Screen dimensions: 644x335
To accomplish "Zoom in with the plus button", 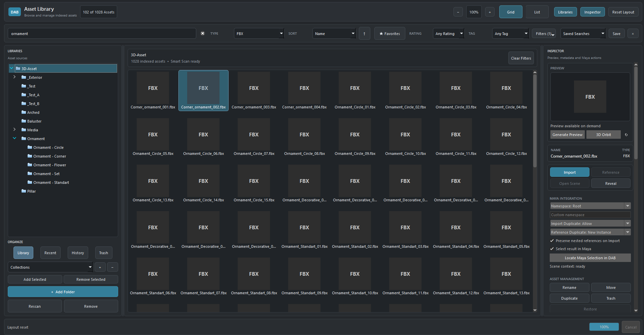I will (489, 12).
